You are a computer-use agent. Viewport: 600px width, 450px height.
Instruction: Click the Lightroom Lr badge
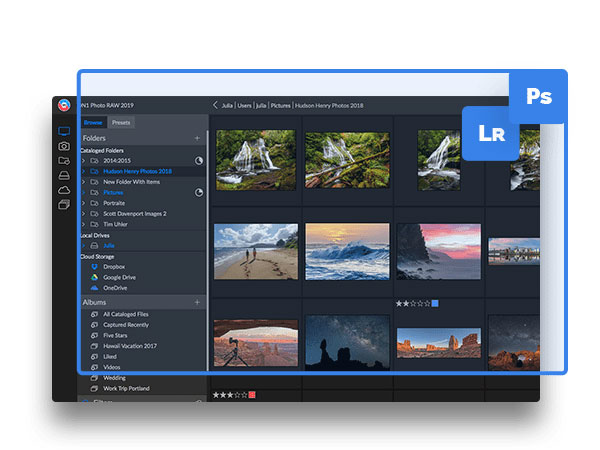point(490,133)
